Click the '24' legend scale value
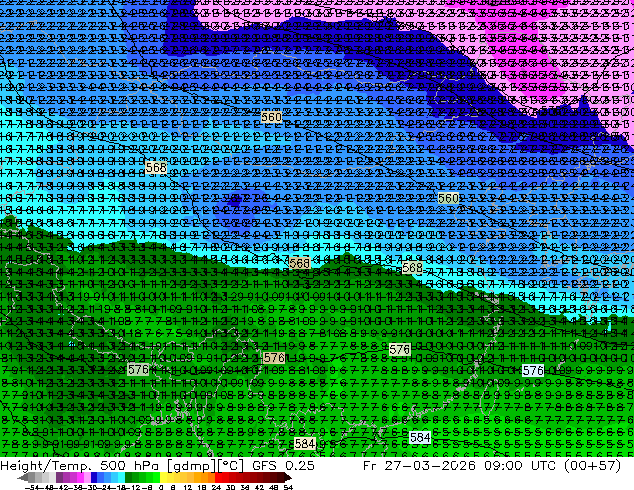 click(x=216, y=487)
